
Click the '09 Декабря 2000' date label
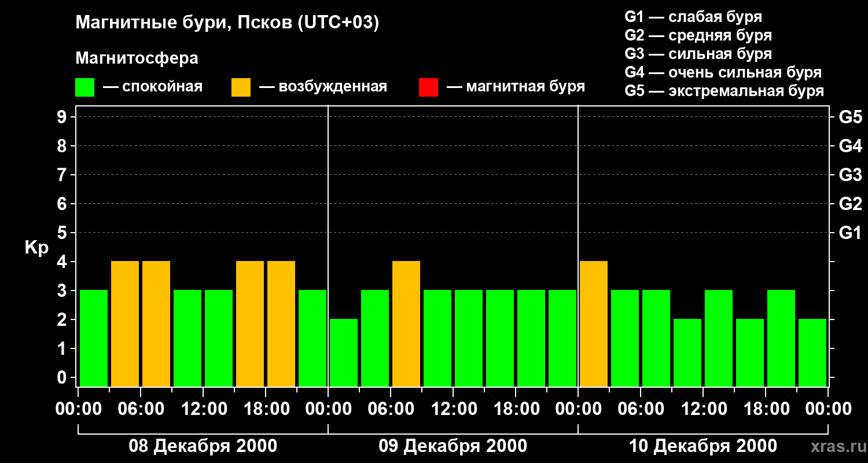click(453, 446)
